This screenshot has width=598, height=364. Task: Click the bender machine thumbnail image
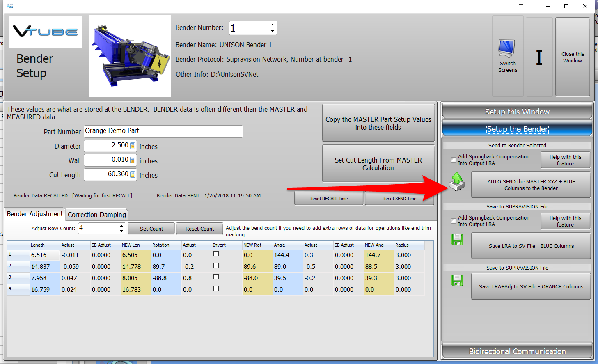[x=130, y=56]
